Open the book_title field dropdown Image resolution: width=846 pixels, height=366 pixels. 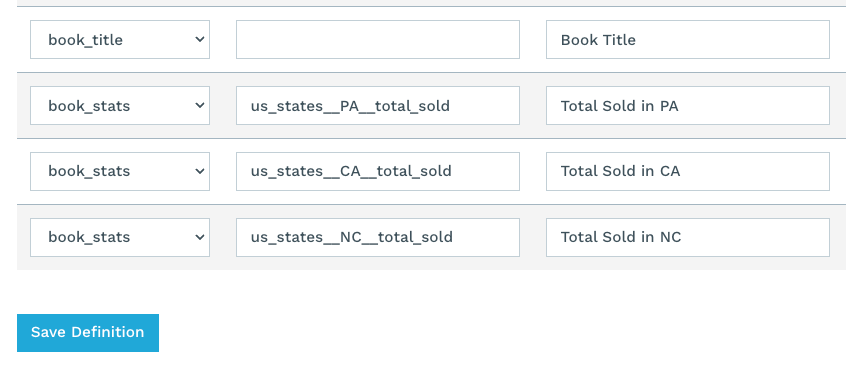[x=120, y=39]
